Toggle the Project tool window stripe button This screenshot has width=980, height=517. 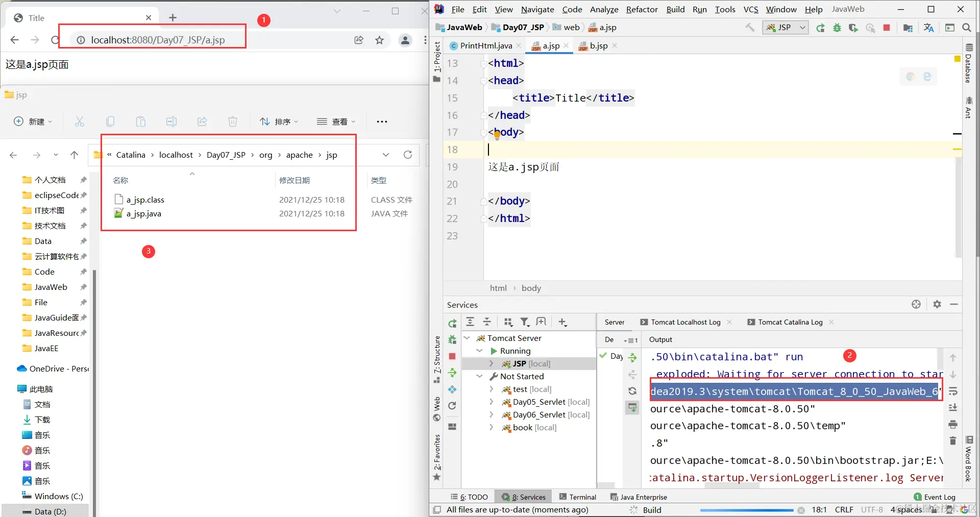(437, 61)
